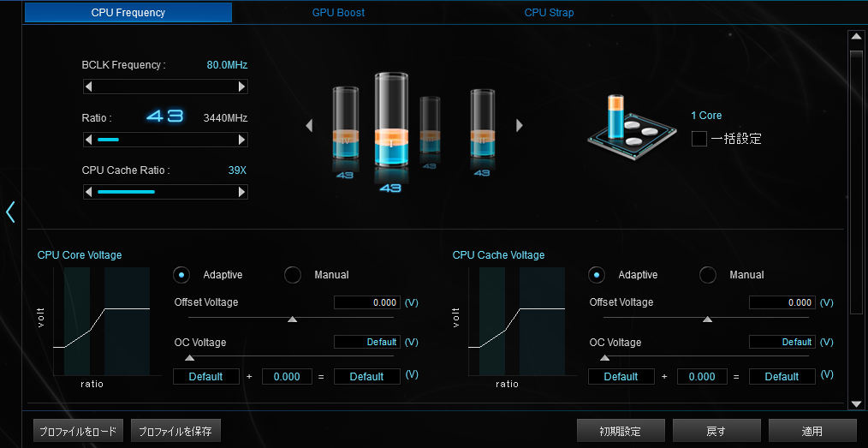Select Adaptive mode for CPU Cache Voltage
Viewport: 868px width, 448px height.
pyautogui.click(x=596, y=275)
